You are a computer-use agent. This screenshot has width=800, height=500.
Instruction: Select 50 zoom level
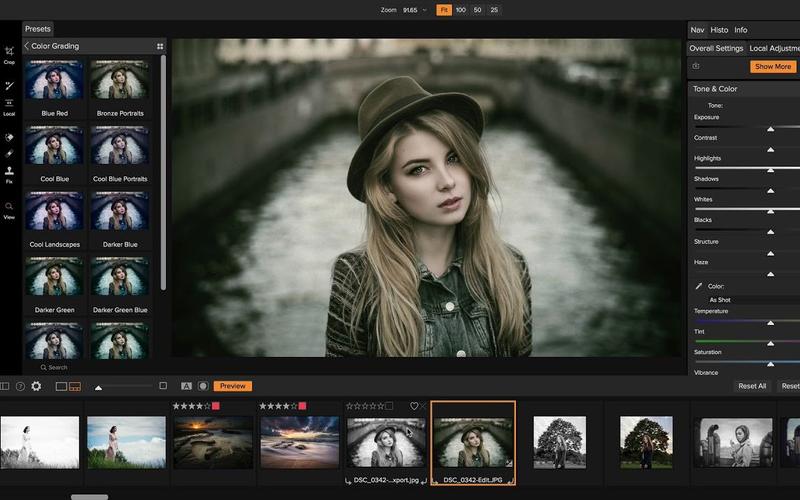(478, 10)
